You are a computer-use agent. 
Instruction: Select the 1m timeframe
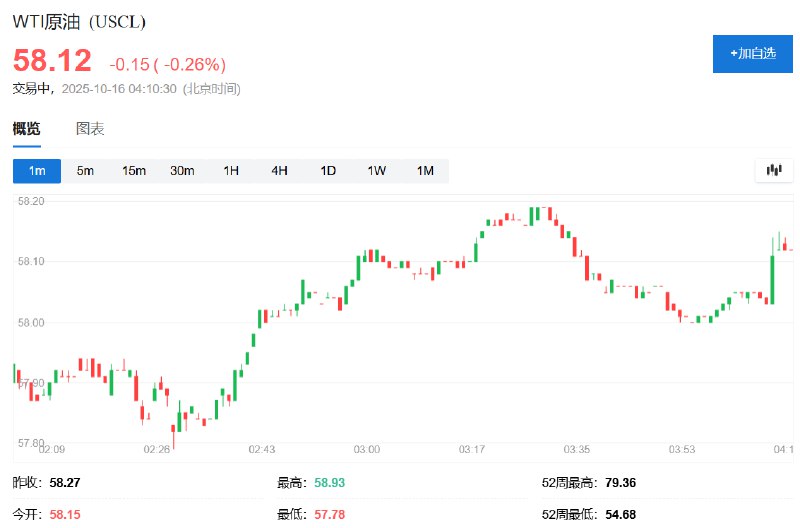pos(37,171)
